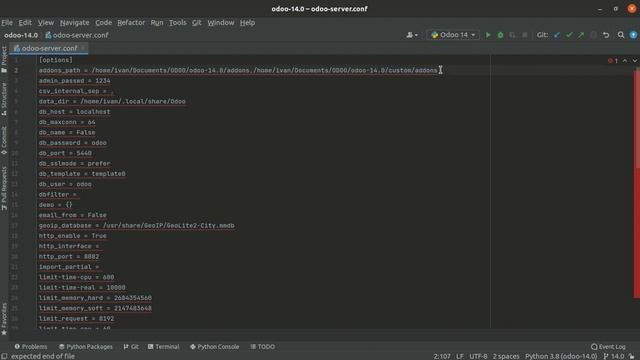Viewport: 640px width, 360px height.
Task: Open the Terminal tool window
Action: (163, 347)
